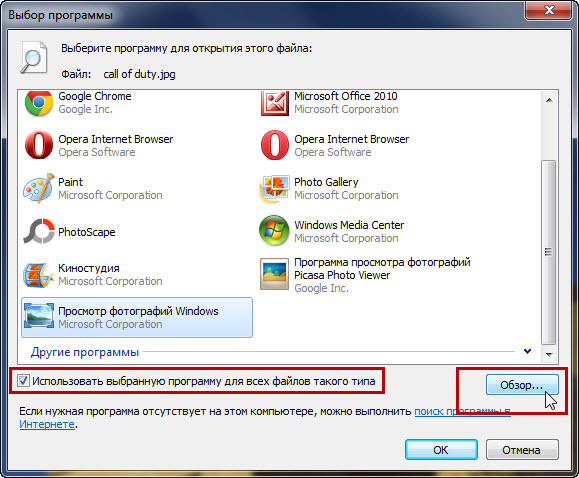Click the scrollbar down arrow

549,355
